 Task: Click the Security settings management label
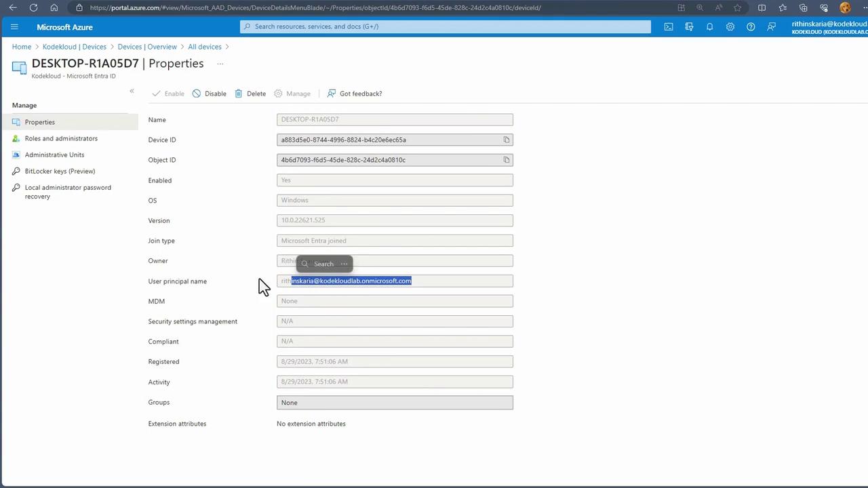point(193,321)
